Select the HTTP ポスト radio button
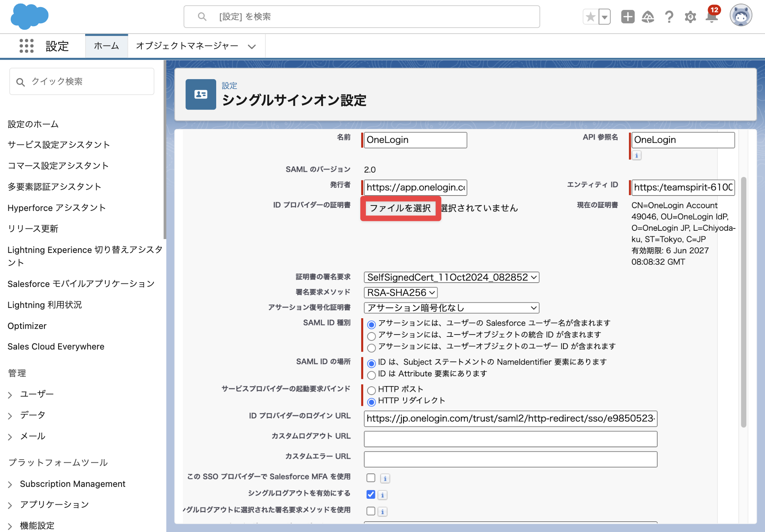765x532 pixels. coord(371,390)
